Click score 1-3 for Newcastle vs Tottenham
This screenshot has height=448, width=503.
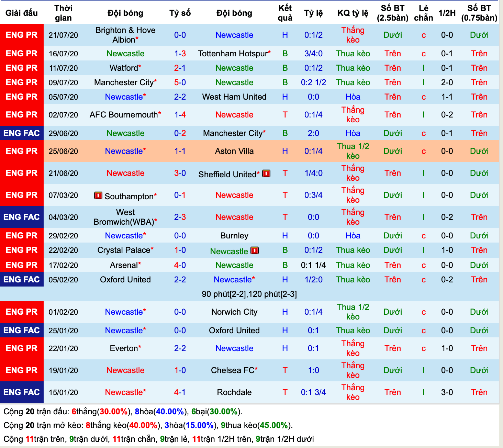(180, 54)
